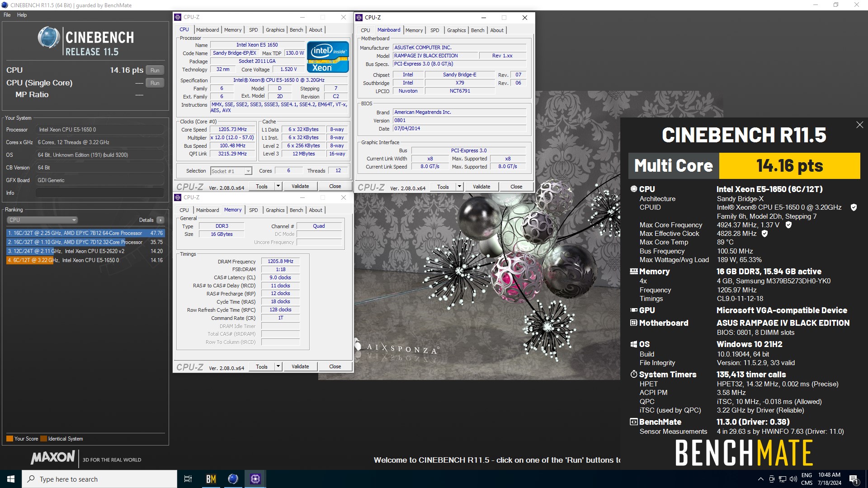Open Graphics tab in top-left CPU-Z window
This screenshot has height=488, width=868.
pyautogui.click(x=275, y=30)
